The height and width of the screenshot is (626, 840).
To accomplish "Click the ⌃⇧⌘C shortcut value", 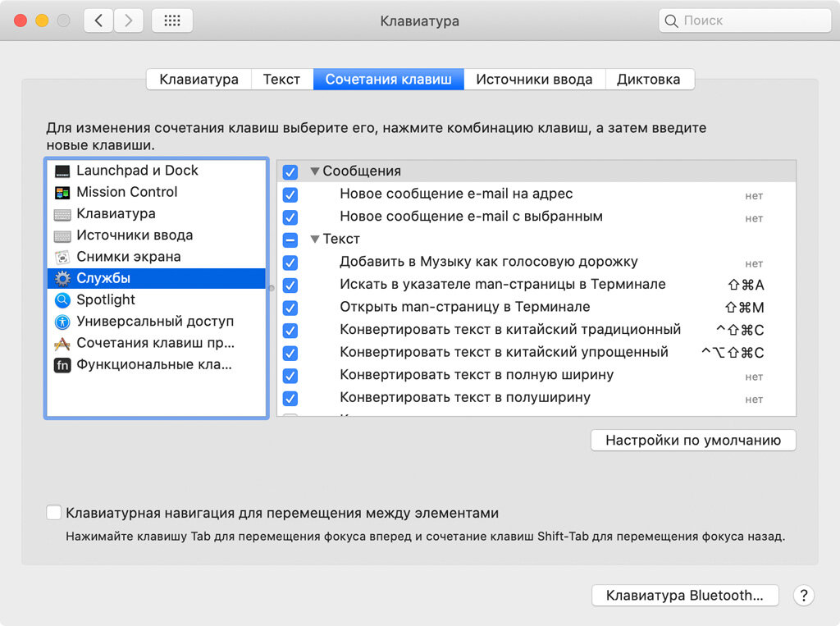I will pyautogui.click(x=740, y=330).
